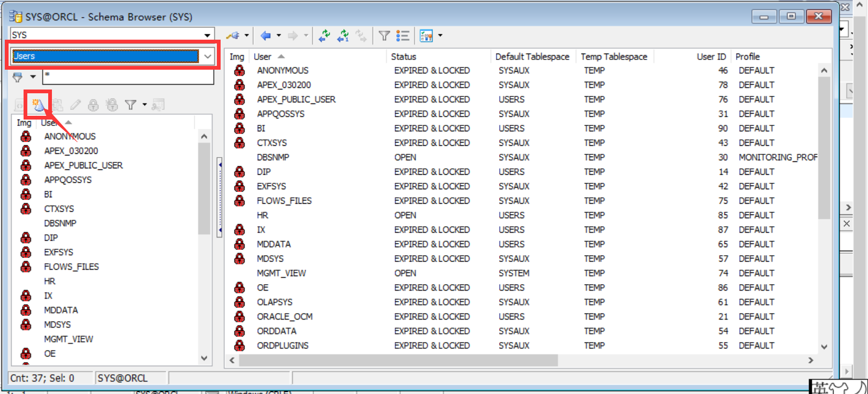The image size is (868, 394).
Task: Click lock icon beside CTXSYS in right grid
Action: click(x=239, y=143)
